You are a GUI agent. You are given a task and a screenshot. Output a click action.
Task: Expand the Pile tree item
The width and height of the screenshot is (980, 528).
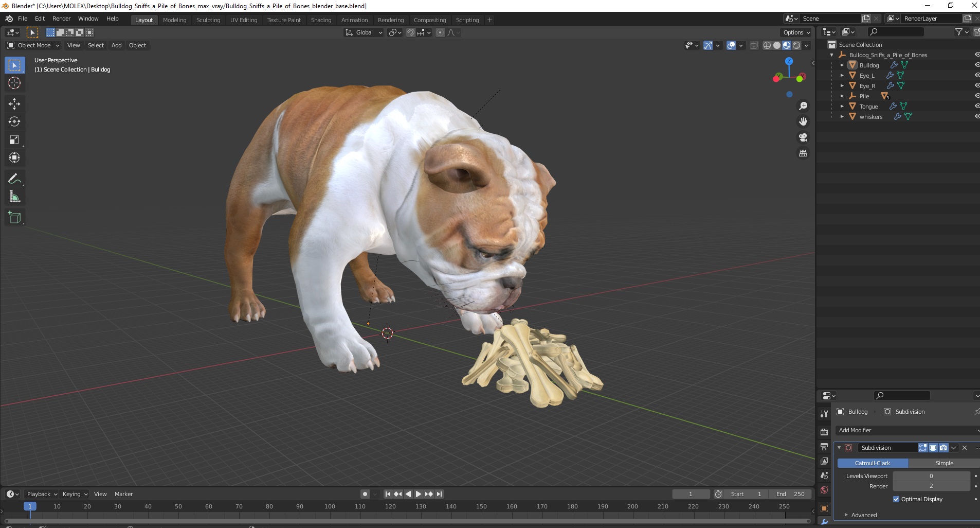pos(842,96)
